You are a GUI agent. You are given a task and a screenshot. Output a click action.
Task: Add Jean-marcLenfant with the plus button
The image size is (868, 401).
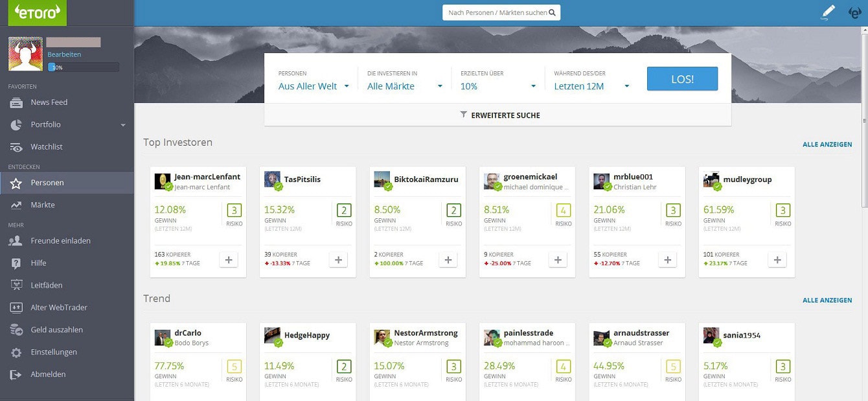229,260
